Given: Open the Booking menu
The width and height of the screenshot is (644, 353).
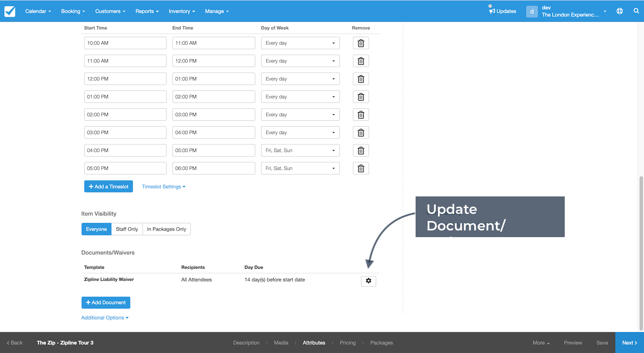Looking at the screenshot, I should [73, 11].
